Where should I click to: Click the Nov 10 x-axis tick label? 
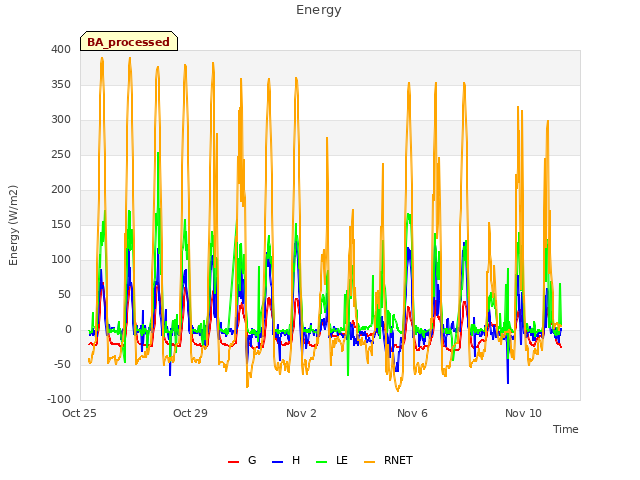coord(523,413)
